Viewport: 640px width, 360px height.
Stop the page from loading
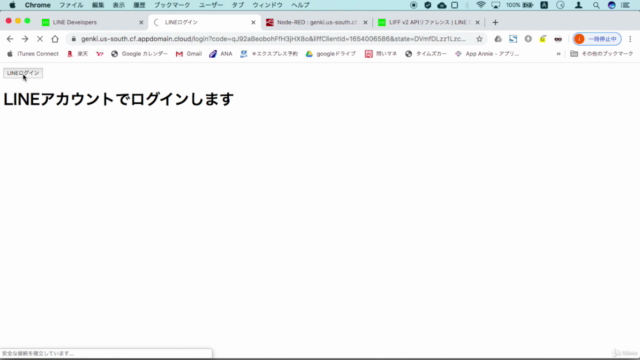(40, 39)
